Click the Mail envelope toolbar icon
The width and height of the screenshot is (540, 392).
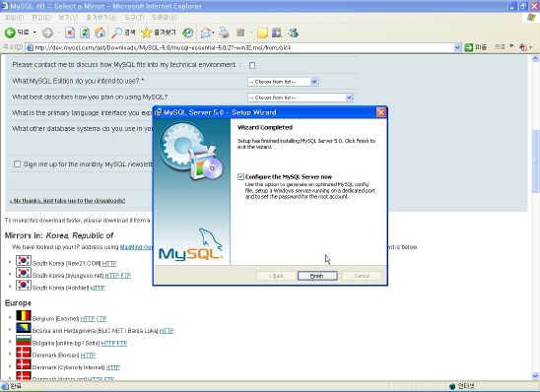point(206,33)
